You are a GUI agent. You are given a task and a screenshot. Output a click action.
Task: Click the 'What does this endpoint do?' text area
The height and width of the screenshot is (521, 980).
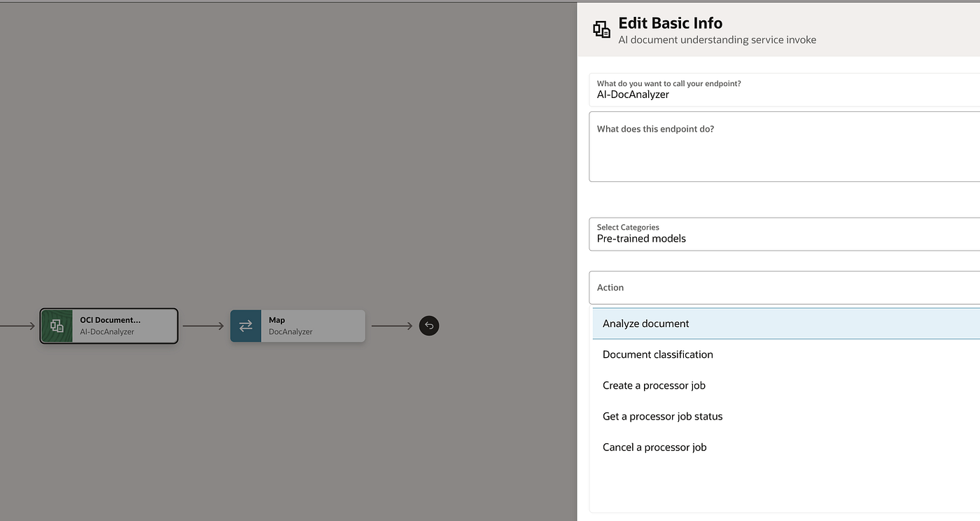(x=784, y=146)
